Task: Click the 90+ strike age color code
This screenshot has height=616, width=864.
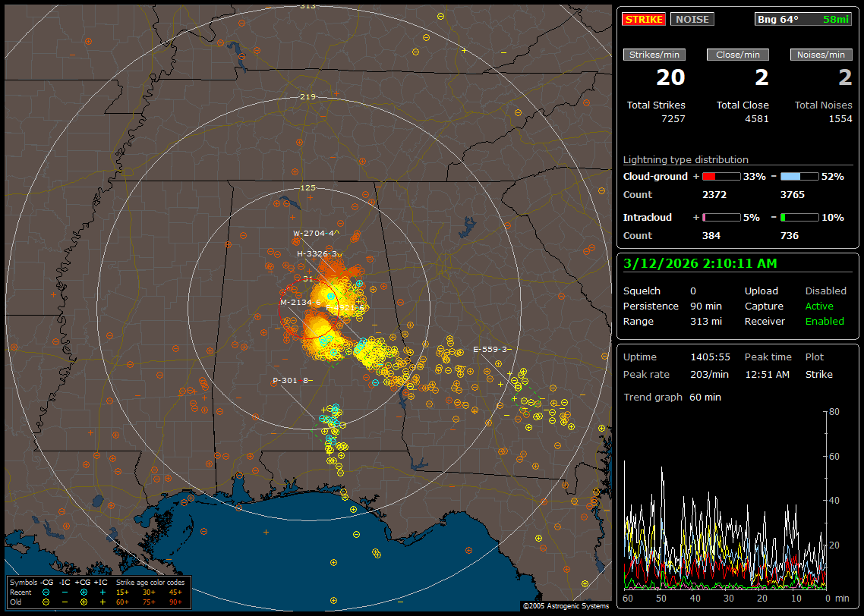Action: point(175,602)
